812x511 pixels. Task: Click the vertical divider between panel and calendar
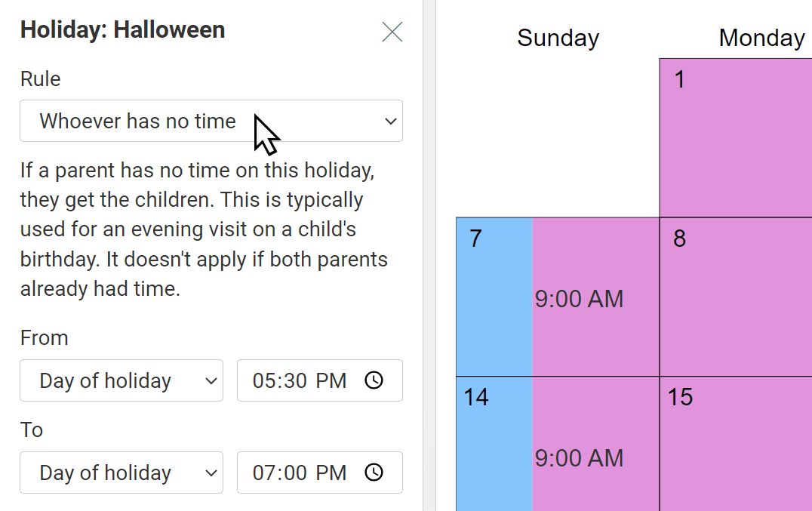point(429,255)
